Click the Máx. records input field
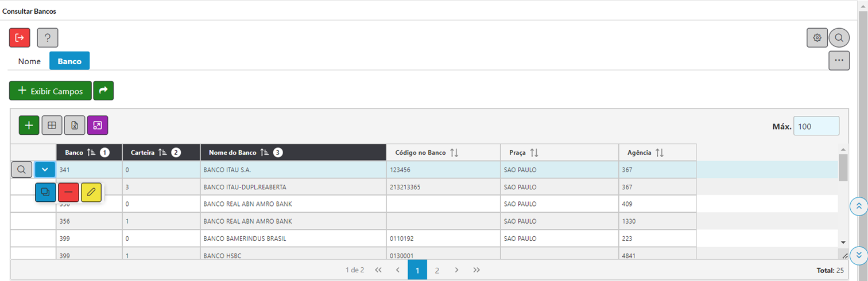Image resolution: width=868 pixels, height=281 pixels. (x=816, y=126)
